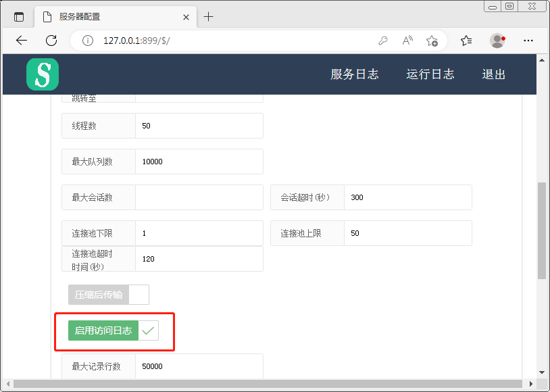Open a new browser tab

coord(208,17)
